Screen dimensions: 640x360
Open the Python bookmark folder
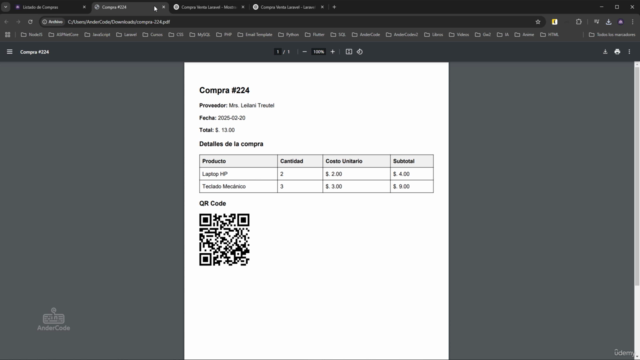(x=289, y=35)
